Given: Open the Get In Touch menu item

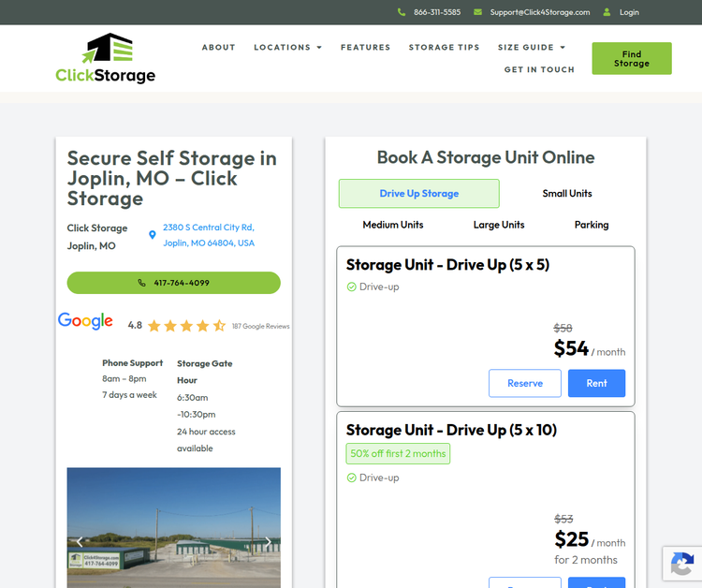Looking at the screenshot, I should (539, 70).
